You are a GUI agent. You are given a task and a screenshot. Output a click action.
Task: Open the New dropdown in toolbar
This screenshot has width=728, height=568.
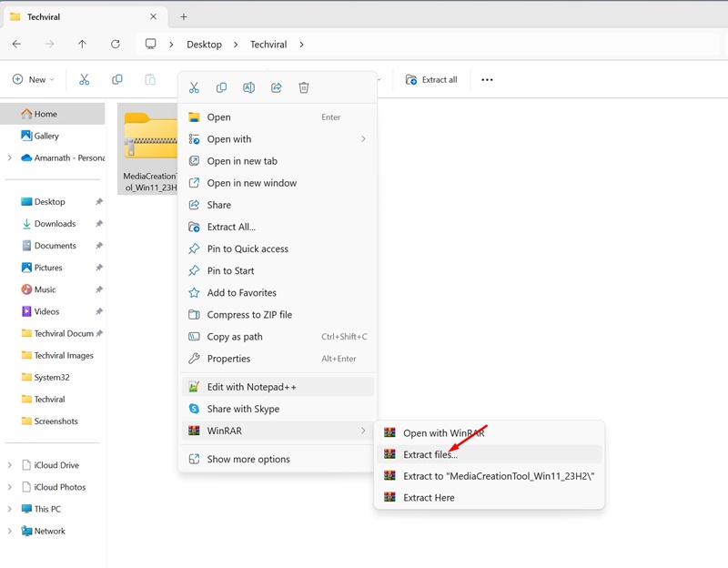coord(33,79)
